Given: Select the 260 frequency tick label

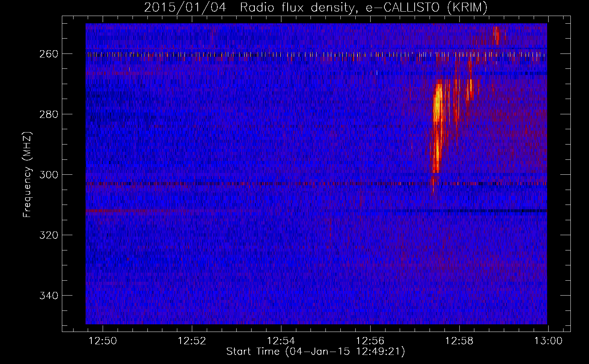Looking at the screenshot, I should click(48, 54).
